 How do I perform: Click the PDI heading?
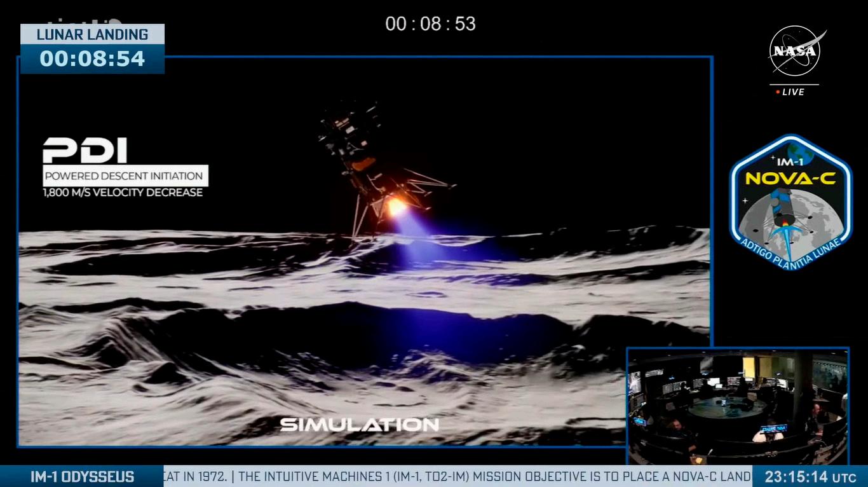(85, 151)
